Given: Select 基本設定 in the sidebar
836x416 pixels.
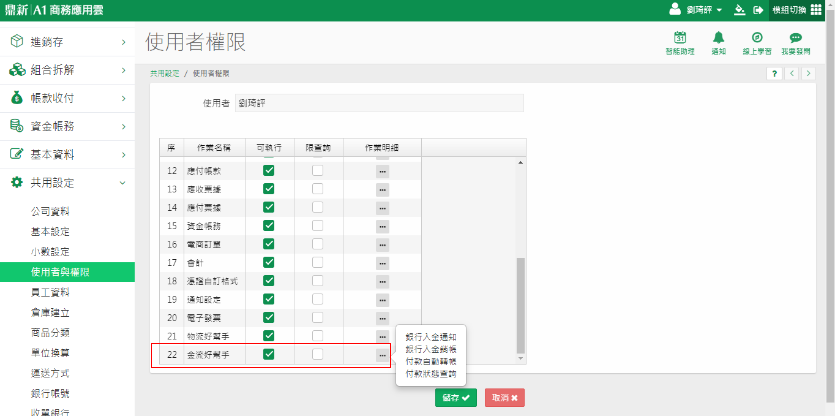Looking at the screenshot, I should click(x=50, y=232).
